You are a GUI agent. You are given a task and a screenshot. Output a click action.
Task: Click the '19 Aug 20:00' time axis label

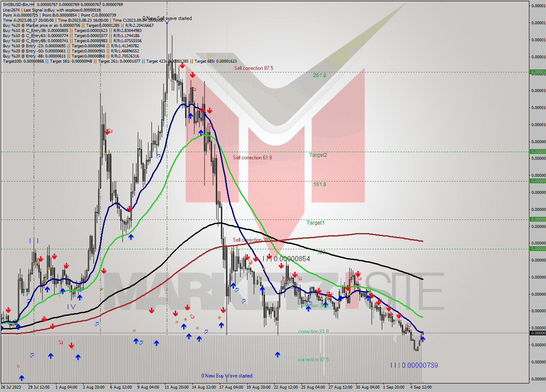[x=258, y=387]
